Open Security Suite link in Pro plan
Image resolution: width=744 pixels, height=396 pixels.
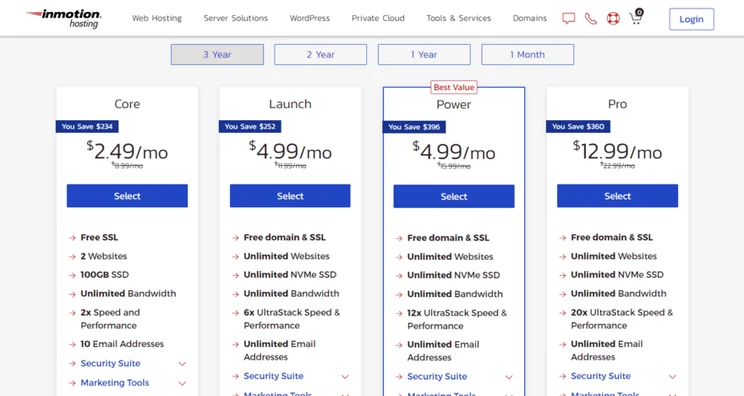601,376
